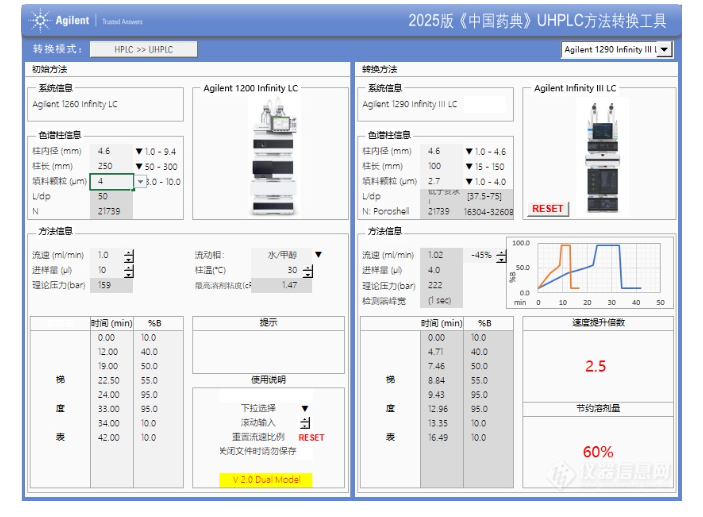The width and height of the screenshot is (703, 517).
Task: Expand the initial column length dropdown 50 - 300
Action: [x=139, y=167]
